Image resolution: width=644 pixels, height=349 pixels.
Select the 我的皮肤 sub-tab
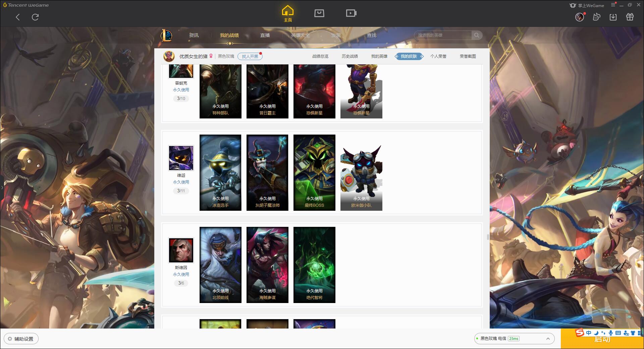[x=409, y=56]
